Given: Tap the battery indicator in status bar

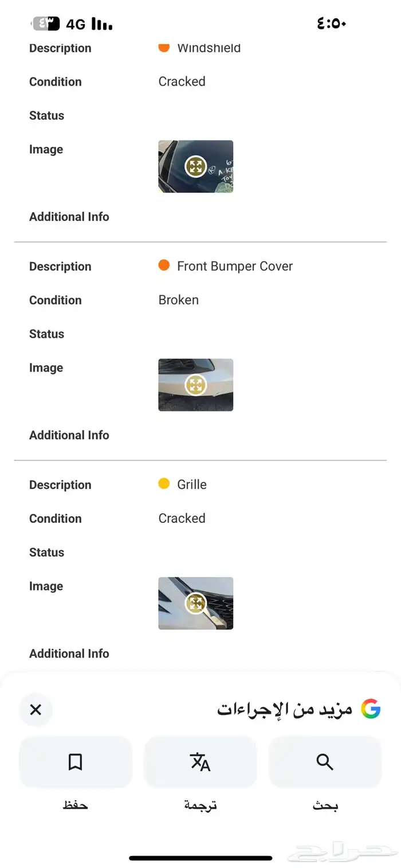Looking at the screenshot, I should [46, 24].
